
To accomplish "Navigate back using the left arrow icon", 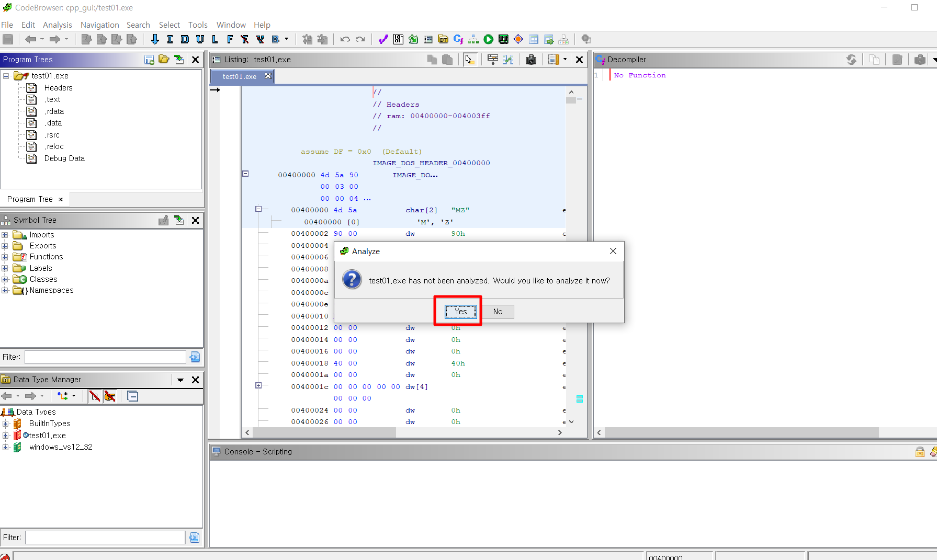I will (x=31, y=39).
